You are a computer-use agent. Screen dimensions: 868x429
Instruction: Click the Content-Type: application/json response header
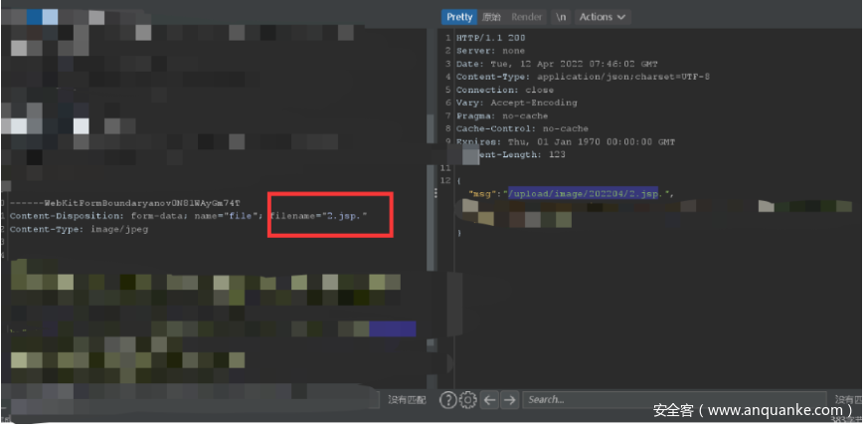pos(583,77)
